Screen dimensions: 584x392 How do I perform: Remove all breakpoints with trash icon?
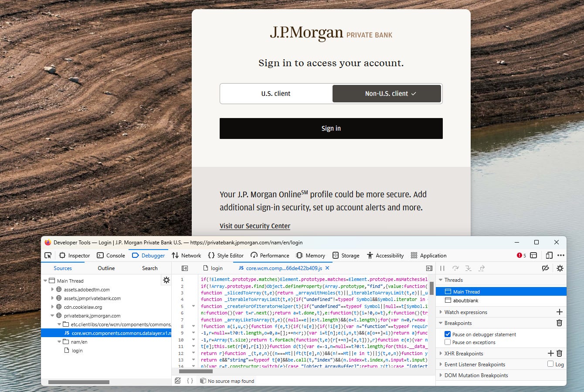coord(560,323)
